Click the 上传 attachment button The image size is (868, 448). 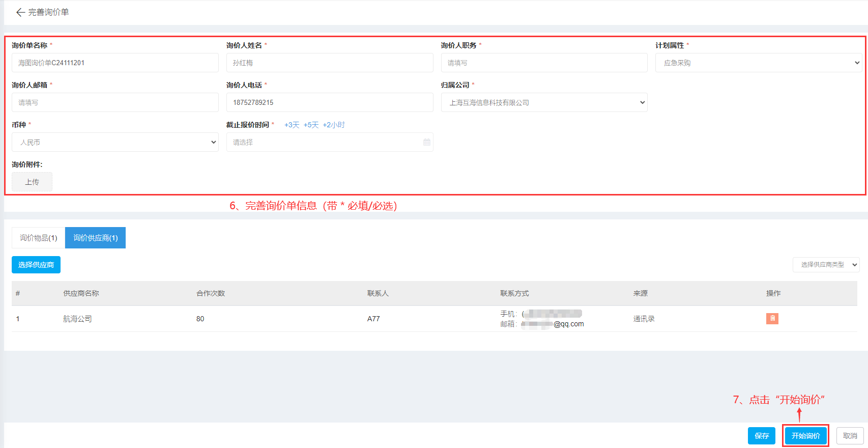click(32, 182)
